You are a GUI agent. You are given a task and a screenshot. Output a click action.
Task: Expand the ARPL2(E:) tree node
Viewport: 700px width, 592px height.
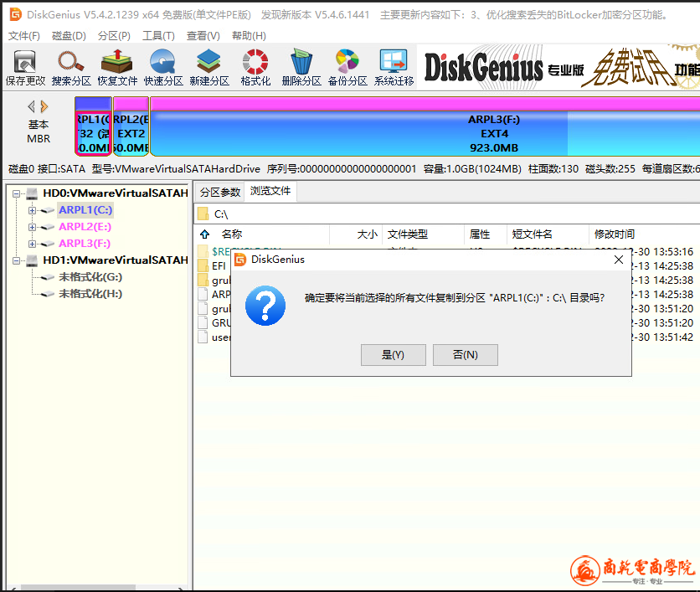[x=32, y=227]
